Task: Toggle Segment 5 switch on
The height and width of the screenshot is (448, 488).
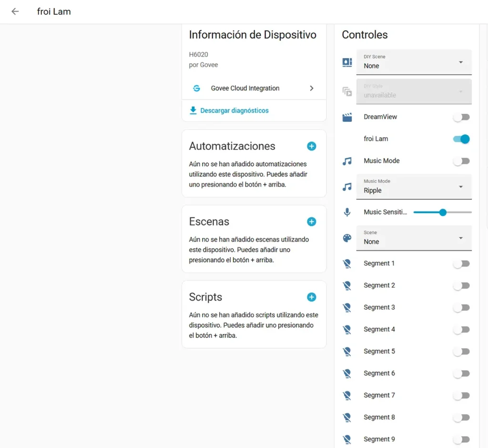Action: pyautogui.click(x=461, y=351)
